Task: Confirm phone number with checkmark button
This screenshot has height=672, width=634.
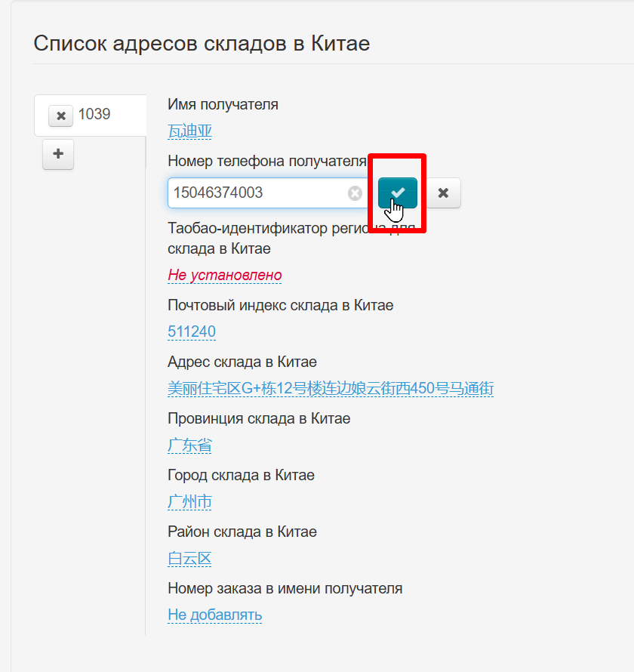Action: pyautogui.click(x=398, y=193)
